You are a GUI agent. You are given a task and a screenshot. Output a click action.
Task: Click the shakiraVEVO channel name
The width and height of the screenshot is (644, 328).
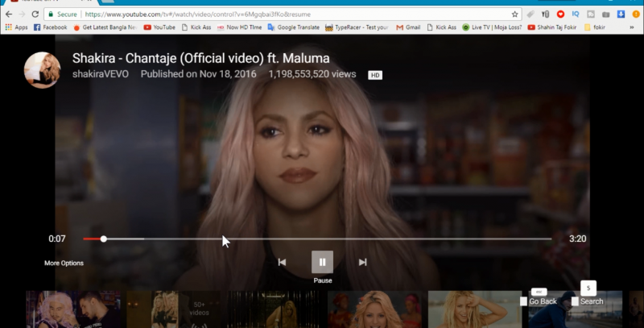point(101,74)
